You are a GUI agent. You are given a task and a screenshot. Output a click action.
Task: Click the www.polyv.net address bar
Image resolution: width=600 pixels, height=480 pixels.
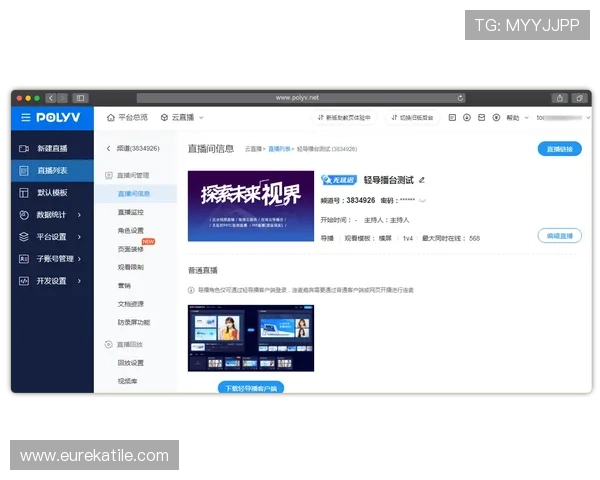[302, 98]
